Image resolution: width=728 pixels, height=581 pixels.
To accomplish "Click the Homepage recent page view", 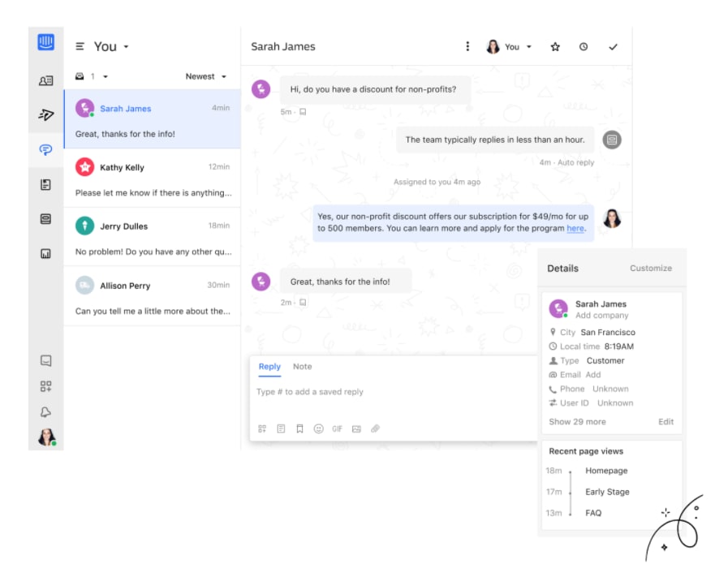I will point(606,471).
